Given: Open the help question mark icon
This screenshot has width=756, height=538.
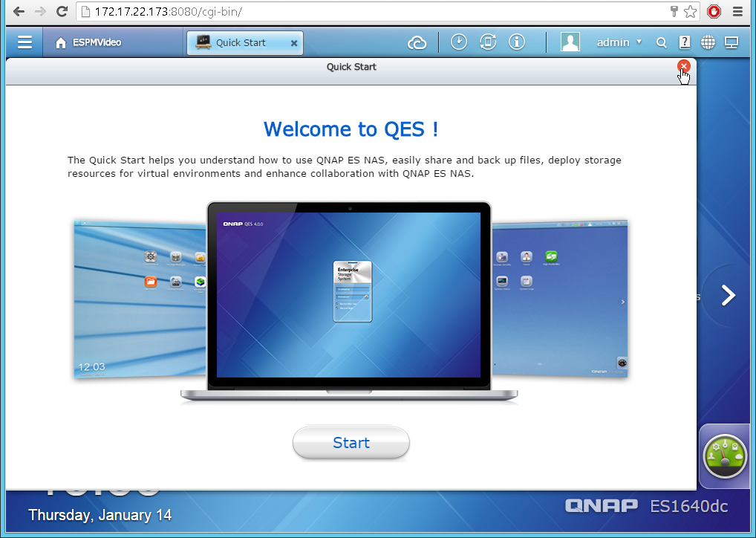Looking at the screenshot, I should (685, 42).
